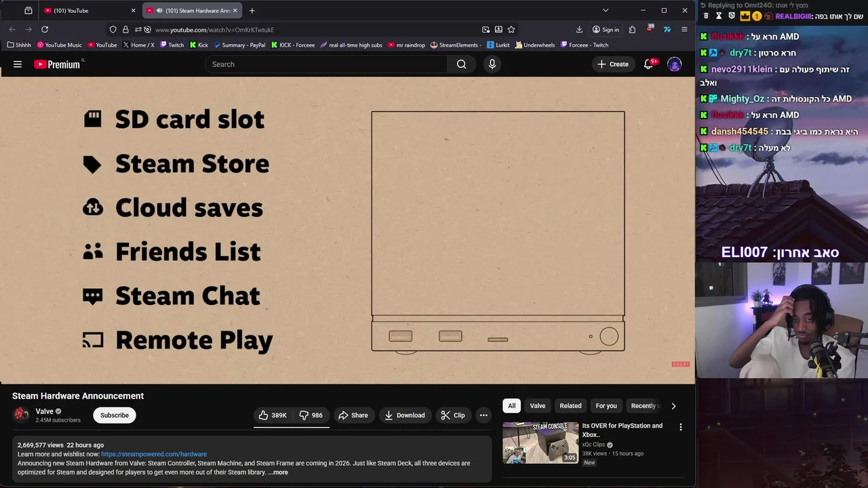Image resolution: width=868 pixels, height=488 pixels.
Task: Start voice search with the microphone icon
Action: point(492,64)
